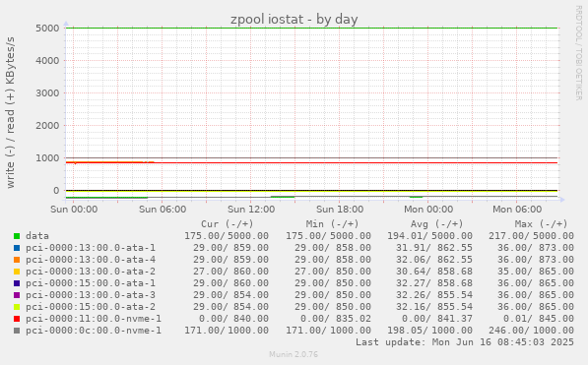Click the 0c:00.0-nvme-1 Max value 246.00/1000.00
Screen dimensions: 588x365
click(x=531, y=331)
